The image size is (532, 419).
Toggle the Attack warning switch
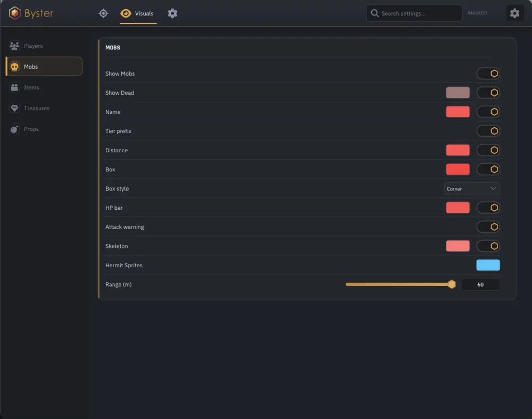(488, 226)
